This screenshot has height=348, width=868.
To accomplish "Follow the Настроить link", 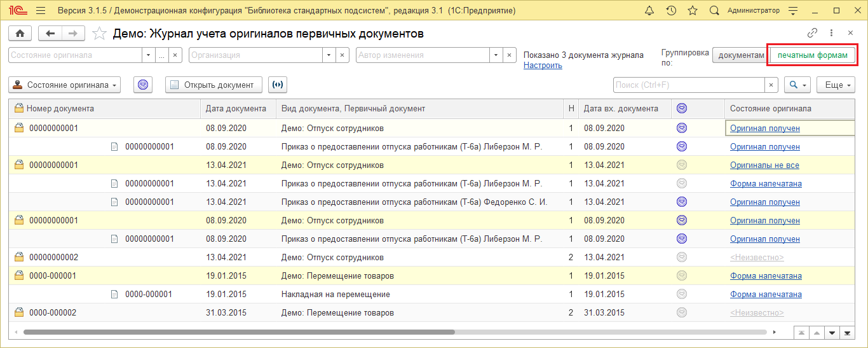I will [x=543, y=65].
